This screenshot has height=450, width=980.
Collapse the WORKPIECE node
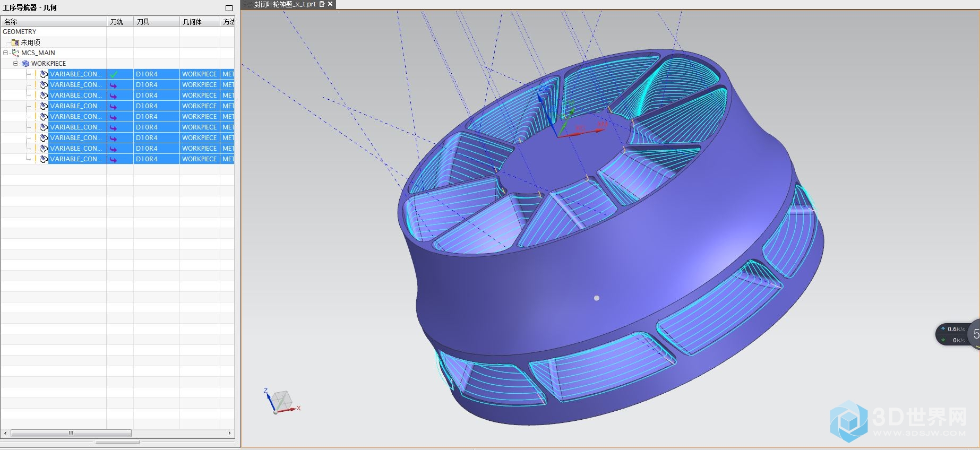pos(16,63)
